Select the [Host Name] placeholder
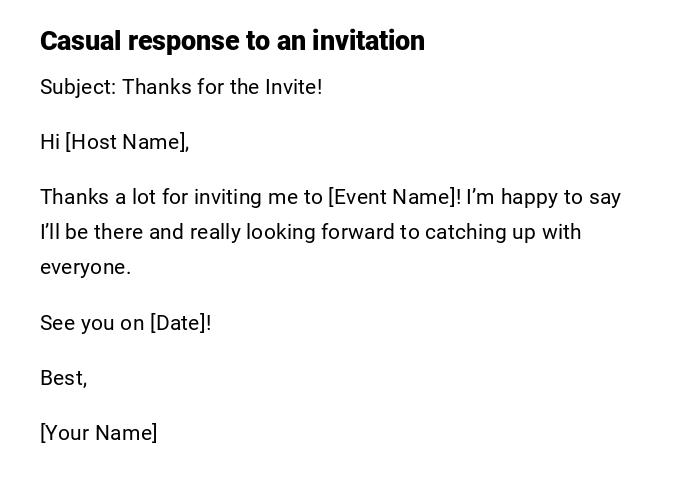700x495 pixels. click(126, 142)
